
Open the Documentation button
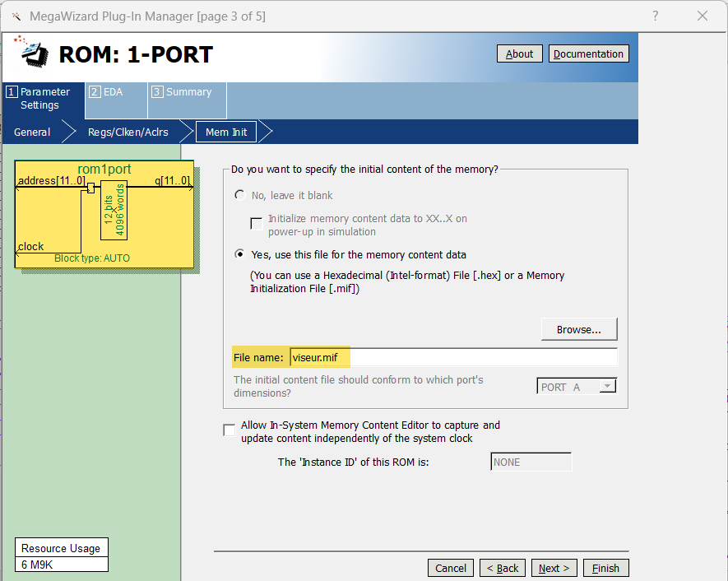(588, 53)
